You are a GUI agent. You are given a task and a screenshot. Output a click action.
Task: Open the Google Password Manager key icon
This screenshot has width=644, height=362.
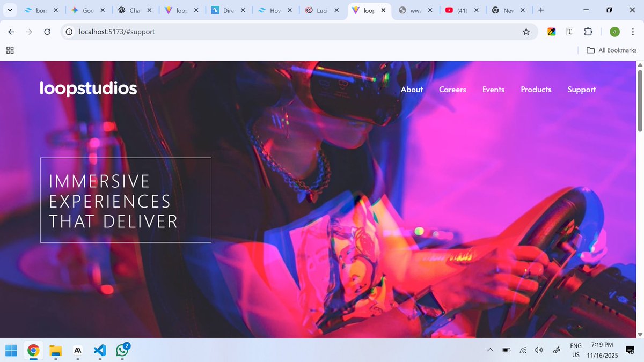click(551, 32)
